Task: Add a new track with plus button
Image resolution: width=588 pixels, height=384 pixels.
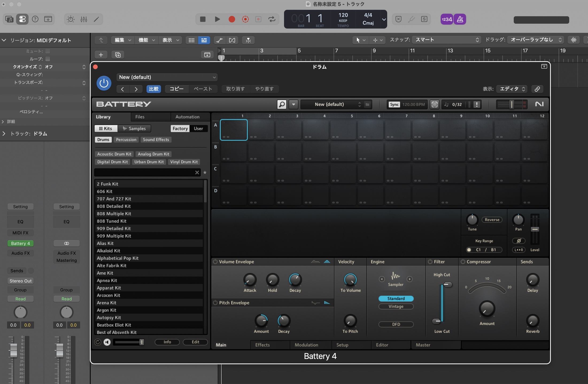Action: 101,55
